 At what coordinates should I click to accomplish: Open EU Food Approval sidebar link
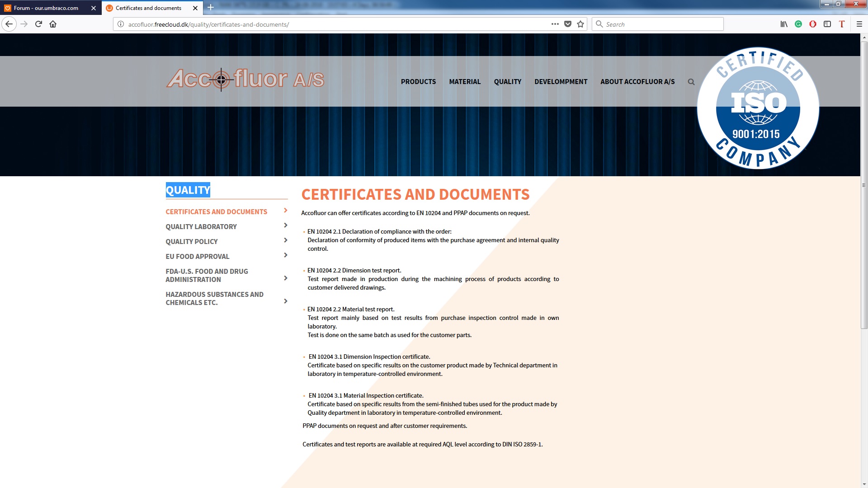(x=198, y=256)
